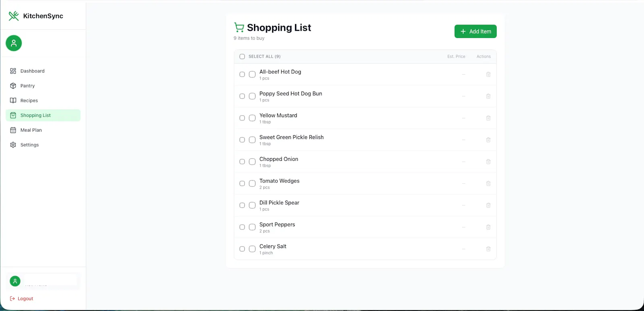Switch to Meal Plan
This screenshot has height=311, width=644.
[x=43, y=130]
